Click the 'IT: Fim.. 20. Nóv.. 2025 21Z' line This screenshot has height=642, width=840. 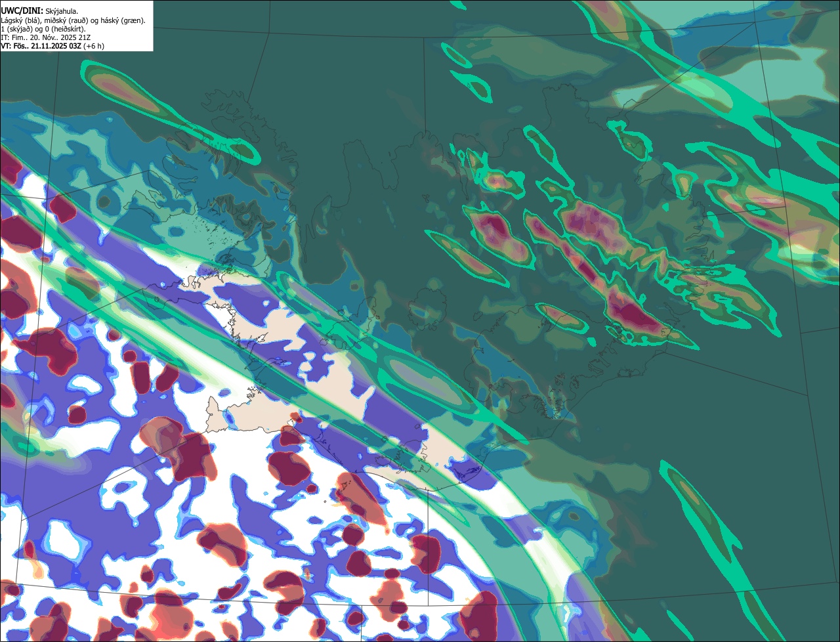(45, 37)
